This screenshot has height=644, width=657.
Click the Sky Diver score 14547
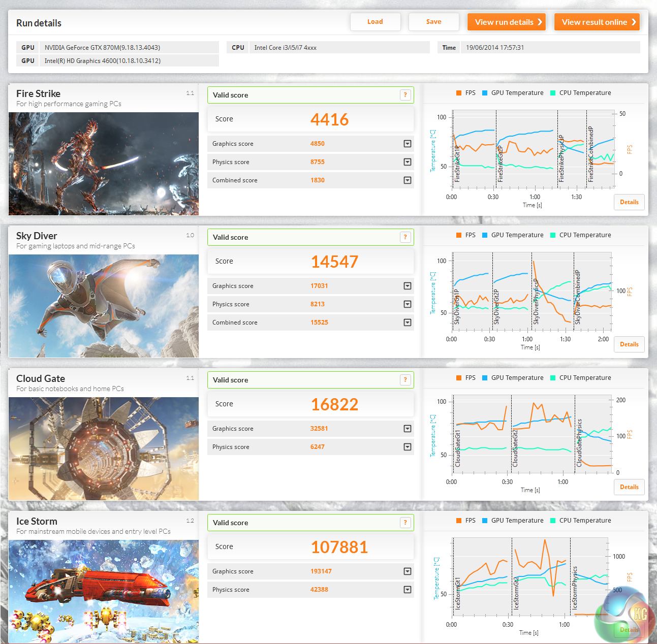[x=335, y=262]
